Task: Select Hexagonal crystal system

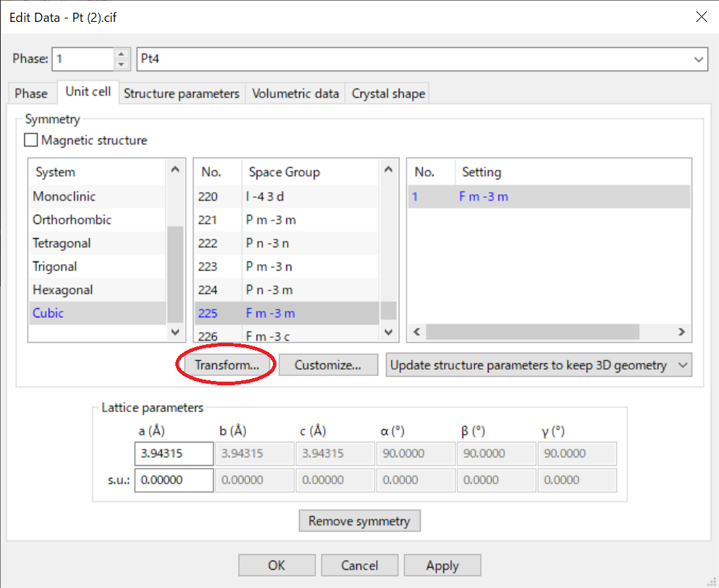Action: coord(98,290)
